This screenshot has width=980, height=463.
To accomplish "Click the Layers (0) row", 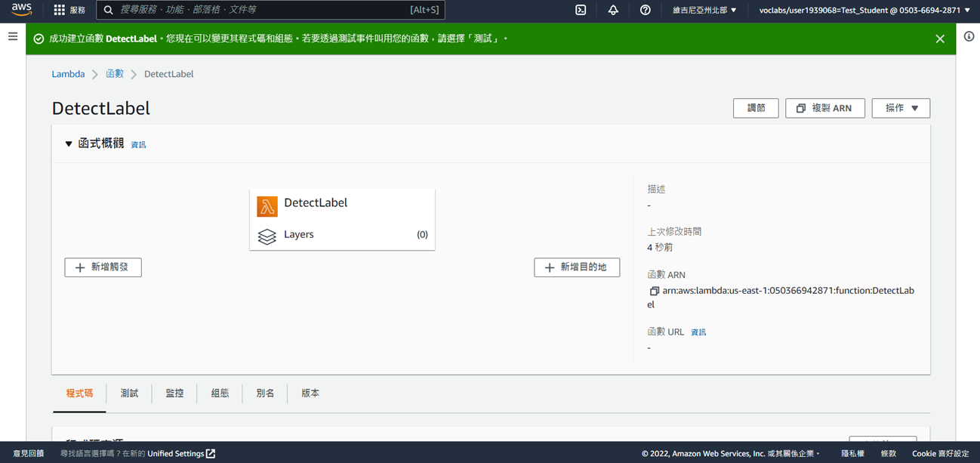I will pos(342,235).
